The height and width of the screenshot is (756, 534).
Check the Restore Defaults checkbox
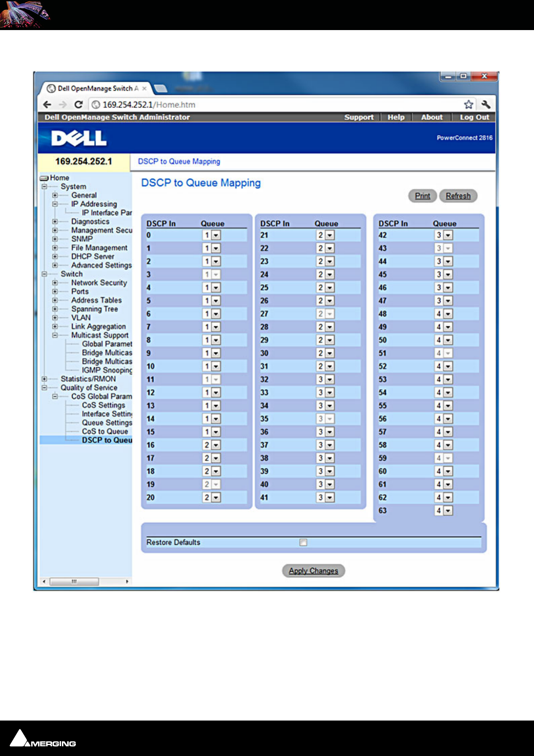click(x=303, y=542)
